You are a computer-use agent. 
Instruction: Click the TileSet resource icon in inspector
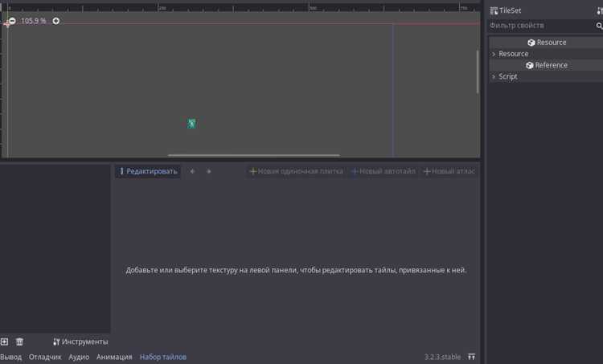click(x=494, y=10)
